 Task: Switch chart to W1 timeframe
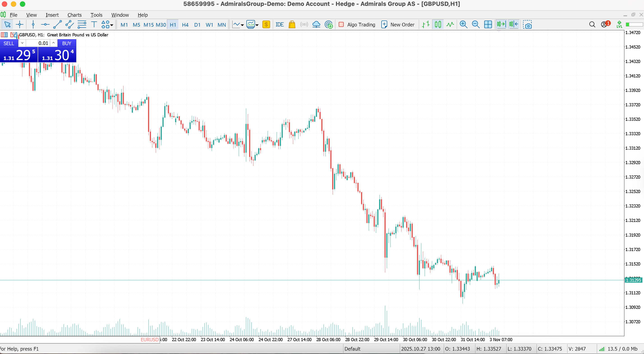coord(209,25)
